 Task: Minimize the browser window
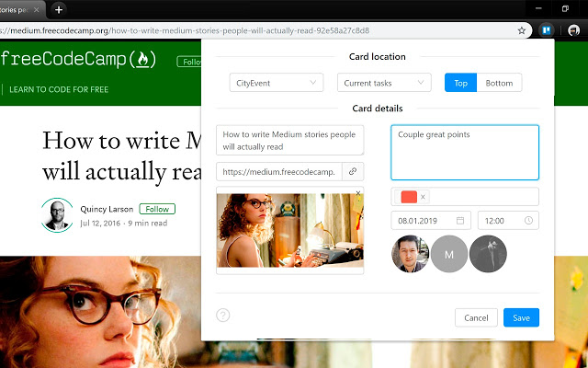pos(538,8)
